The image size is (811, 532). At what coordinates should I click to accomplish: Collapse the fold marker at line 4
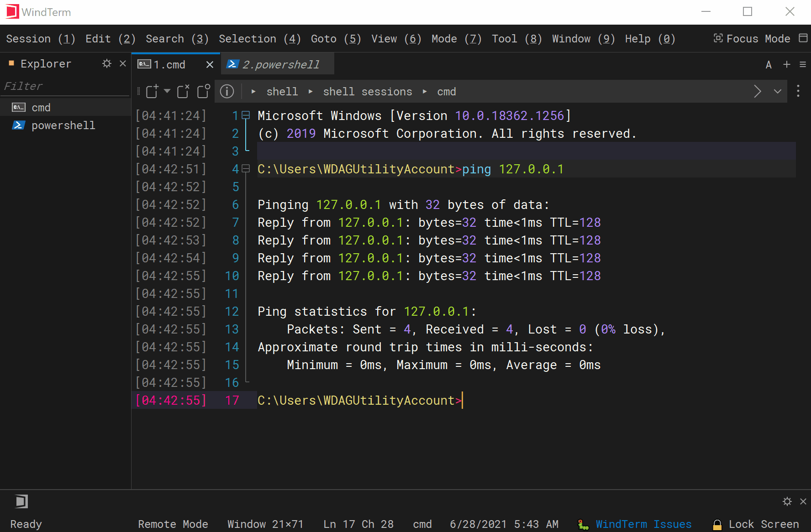click(x=246, y=168)
